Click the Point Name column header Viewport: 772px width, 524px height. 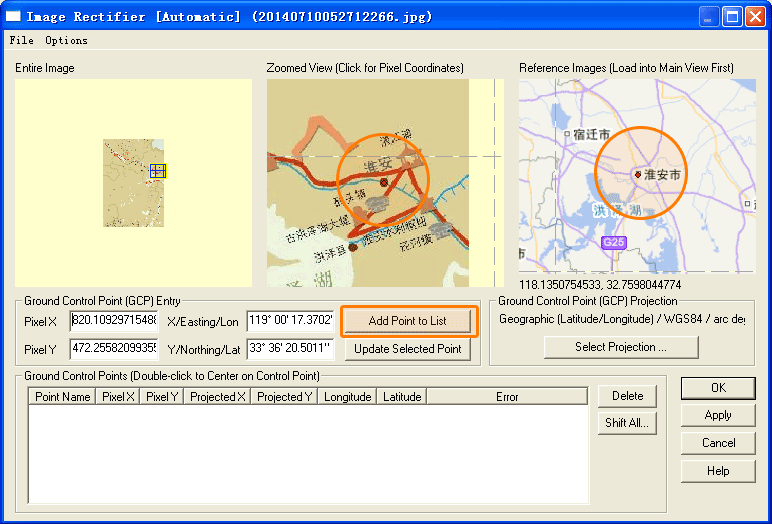tap(63, 397)
